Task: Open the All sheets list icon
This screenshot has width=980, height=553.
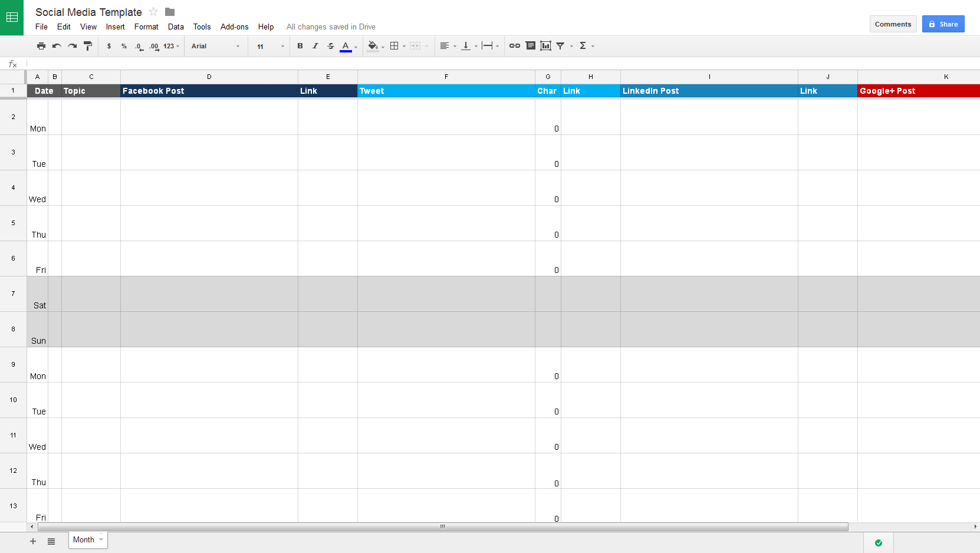Action: pyautogui.click(x=51, y=541)
